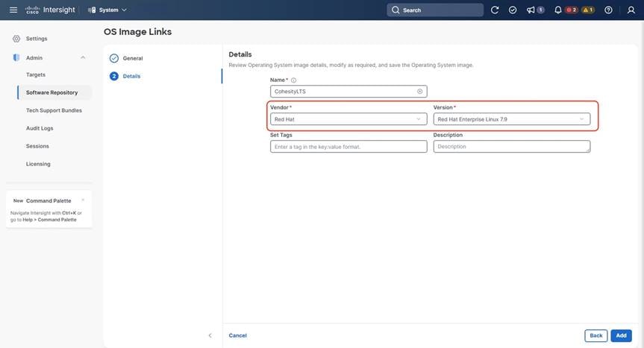Open Audit Logs page
This screenshot has height=348, width=644.
tap(40, 128)
